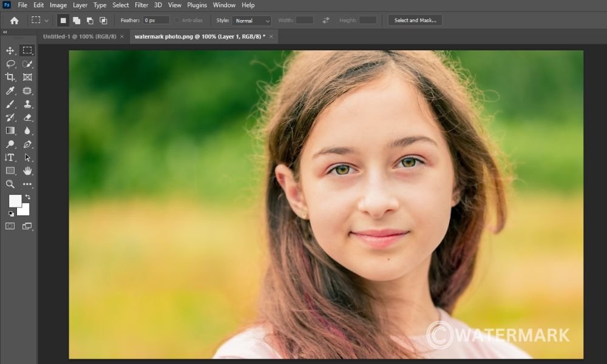This screenshot has height=364, width=607.
Task: Select the Crop tool
Action: 10,78
